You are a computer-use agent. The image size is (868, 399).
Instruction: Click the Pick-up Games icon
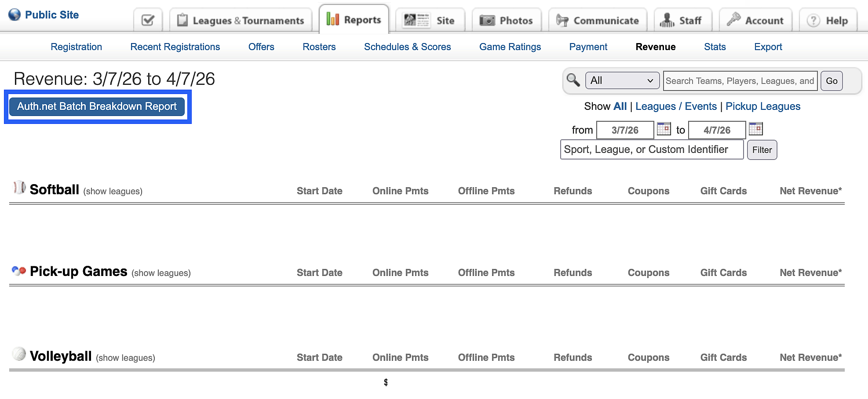click(x=19, y=271)
